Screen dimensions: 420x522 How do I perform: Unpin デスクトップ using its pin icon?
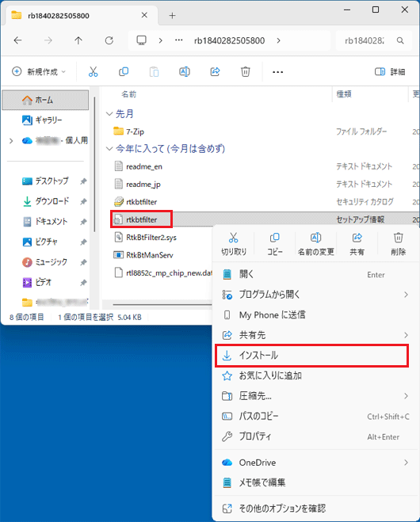point(83,181)
